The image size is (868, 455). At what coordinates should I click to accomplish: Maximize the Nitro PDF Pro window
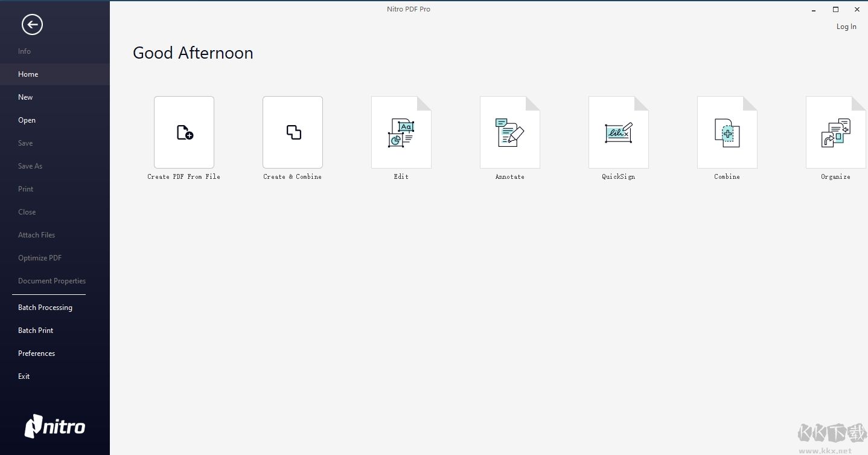click(835, 10)
